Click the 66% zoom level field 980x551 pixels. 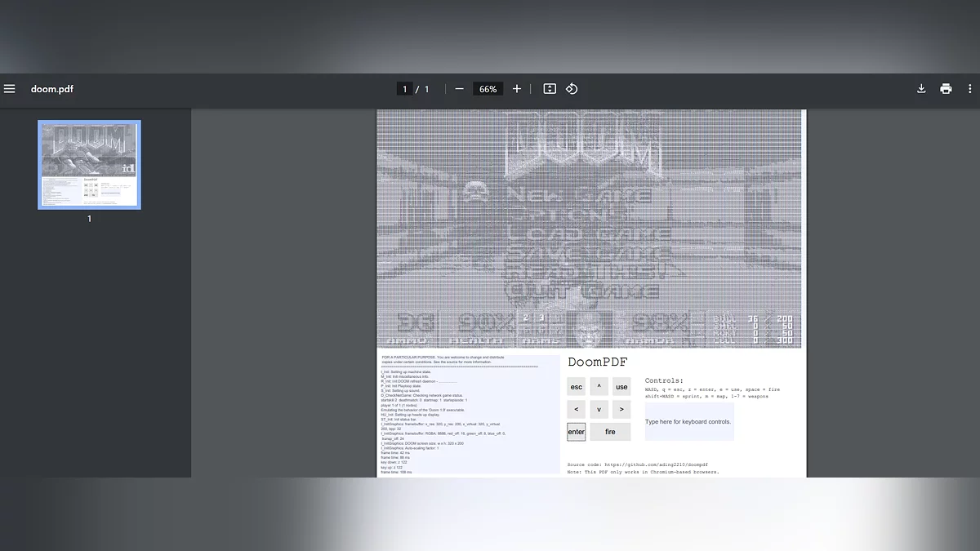(x=488, y=89)
